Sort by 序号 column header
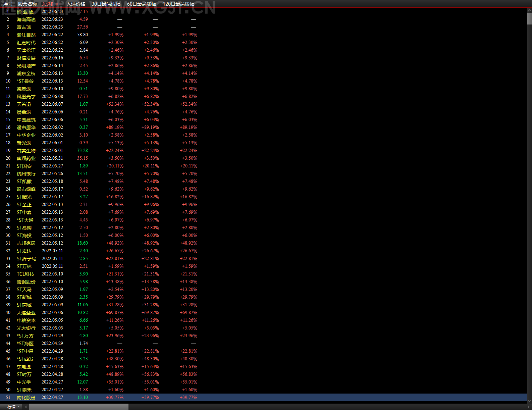Screen dimensions: 532x410 tap(8, 4)
